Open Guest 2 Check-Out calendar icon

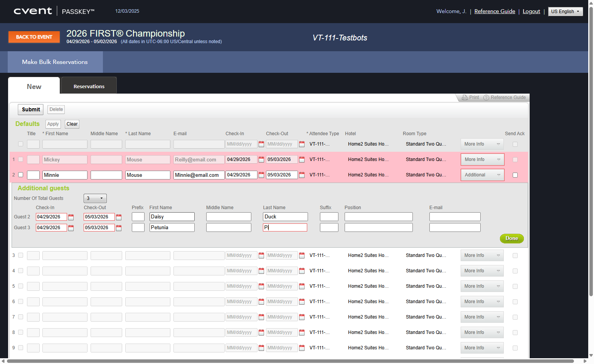(119, 217)
